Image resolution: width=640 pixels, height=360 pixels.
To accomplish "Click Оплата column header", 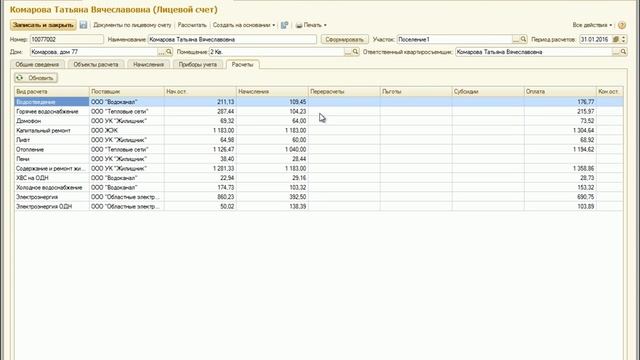I will (560, 91).
